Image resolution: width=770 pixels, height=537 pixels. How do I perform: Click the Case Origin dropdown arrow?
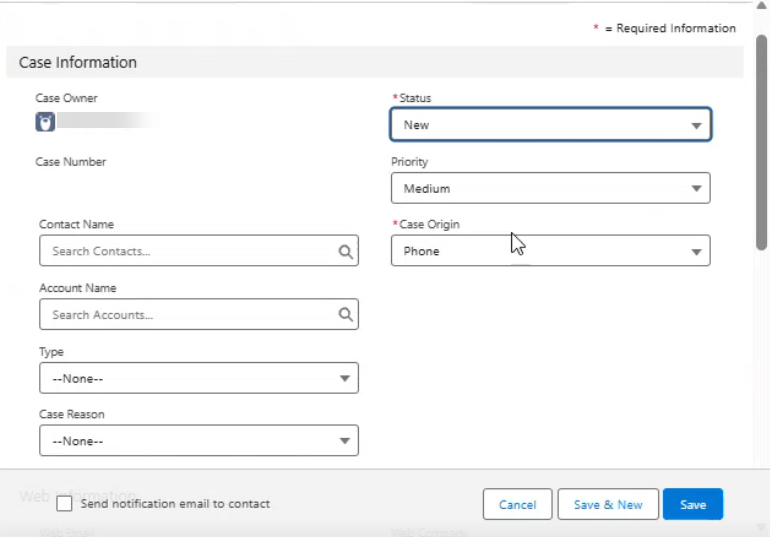[696, 252]
